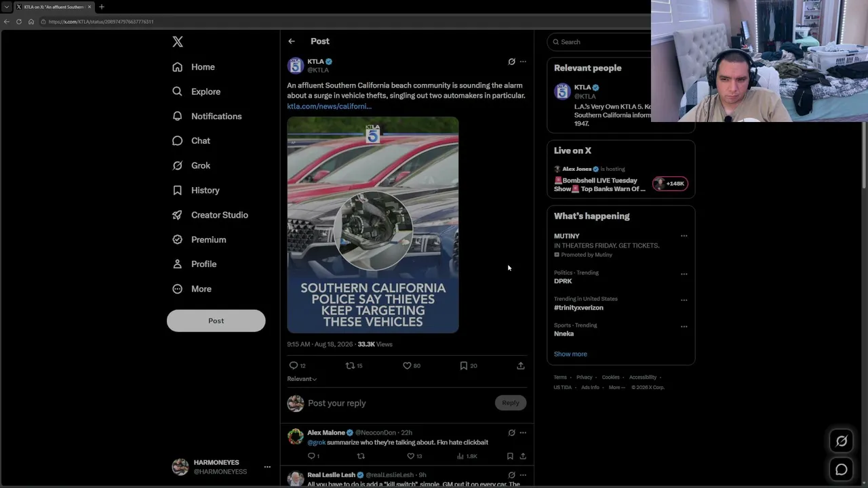This screenshot has height=488, width=868.
Task: Open more options on Alex Malone's reply
Action: pyautogui.click(x=523, y=432)
